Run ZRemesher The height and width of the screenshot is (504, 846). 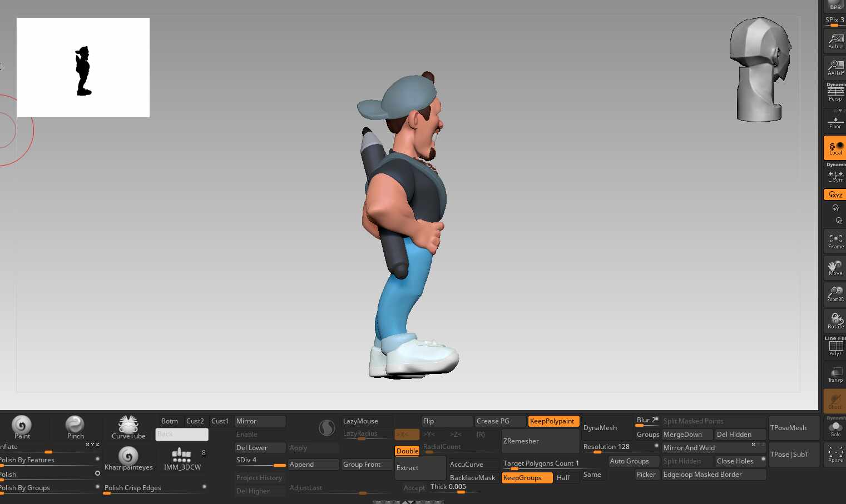point(541,441)
